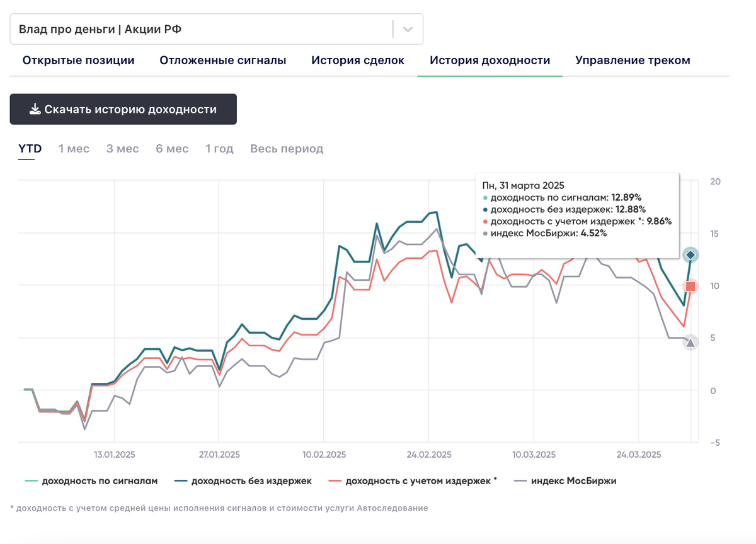The image size is (756, 544).
Task: Switch to the «История сделок» tab
Action: (357, 60)
